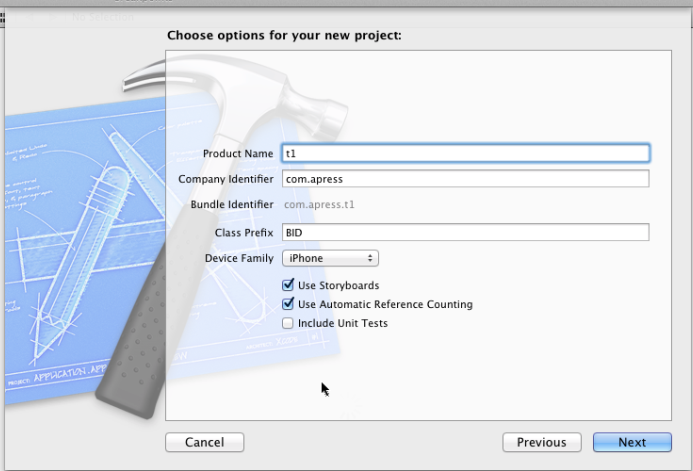Click the Company Identifier field
The image size is (693, 471).
pos(465,179)
